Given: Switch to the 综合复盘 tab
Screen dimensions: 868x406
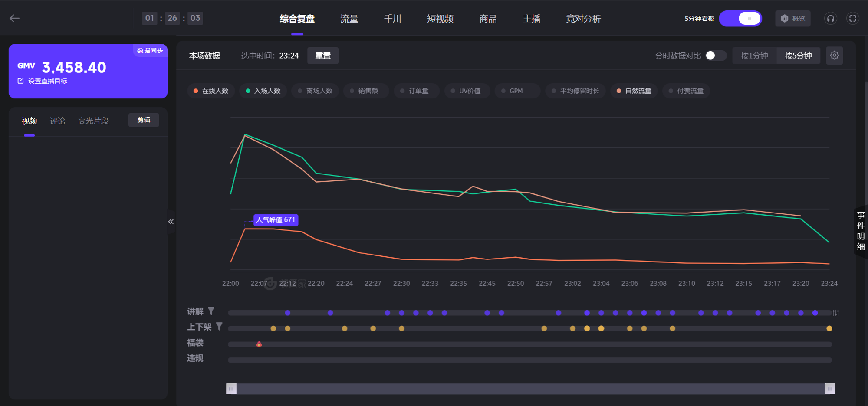Looking at the screenshot, I should [297, 19].
